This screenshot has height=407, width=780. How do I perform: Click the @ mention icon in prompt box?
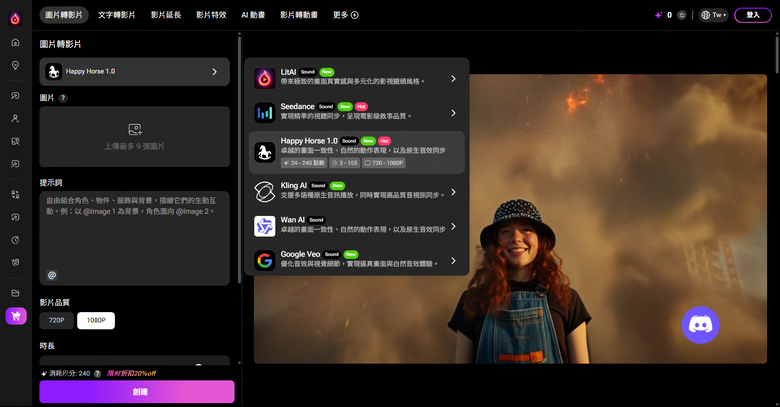[x=52, y=275]
